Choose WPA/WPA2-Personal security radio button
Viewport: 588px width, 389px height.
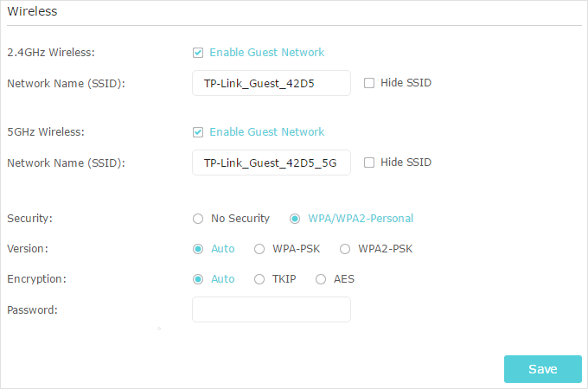click(295, 219)
